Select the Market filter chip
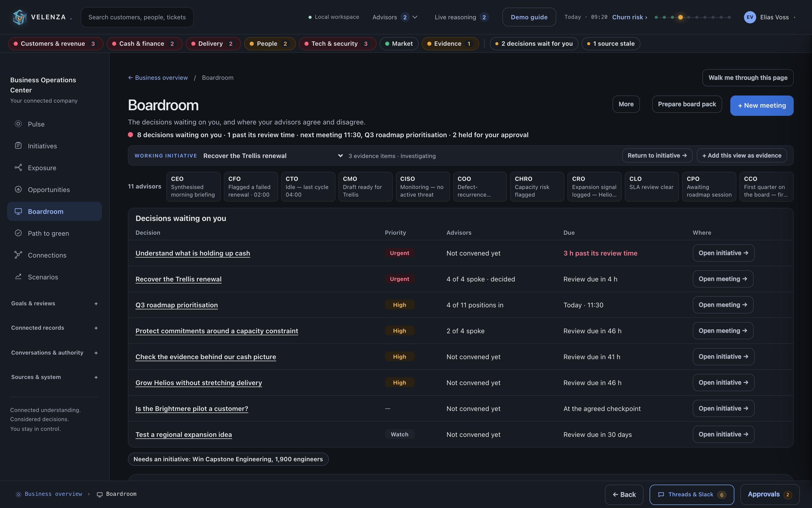 click(399, 44)
